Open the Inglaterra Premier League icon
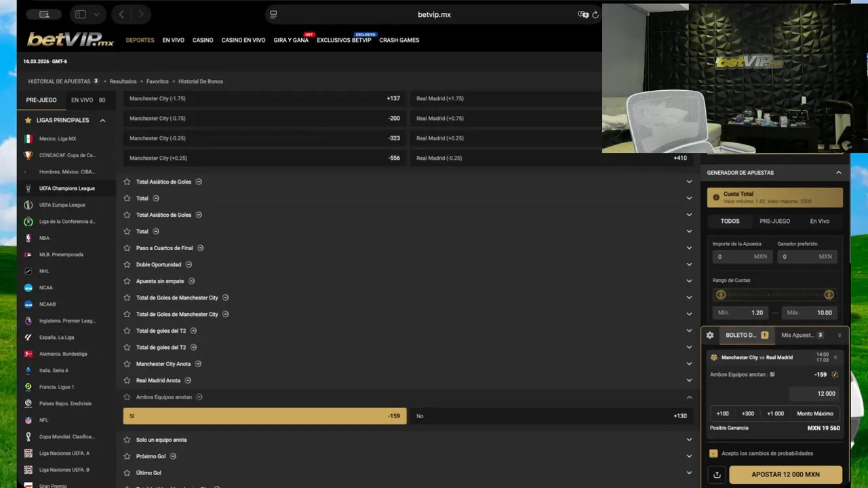This screenshot has width=868, height=488. pyautogui.click(x=28, y=321)
